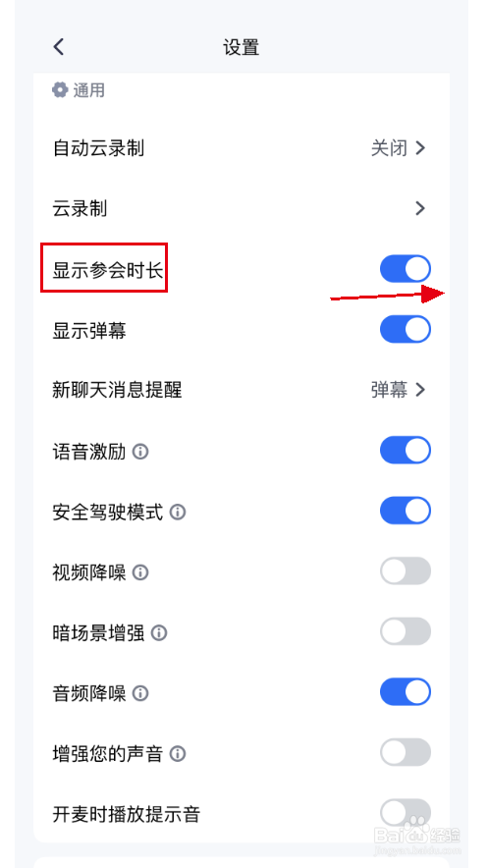Tap the 显示参会时长 label

(108, 271)
